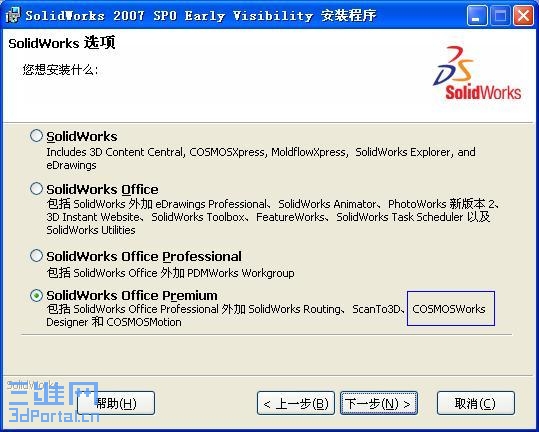The image size is (539, 432).
Task: Click the 'SolidWorks Utilities' text line
Action: tap(91, 230)
